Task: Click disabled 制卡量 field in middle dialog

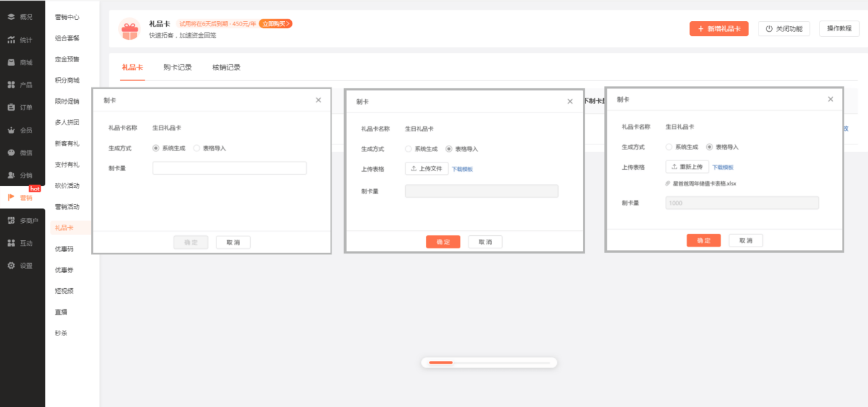Action: [482, 191]
